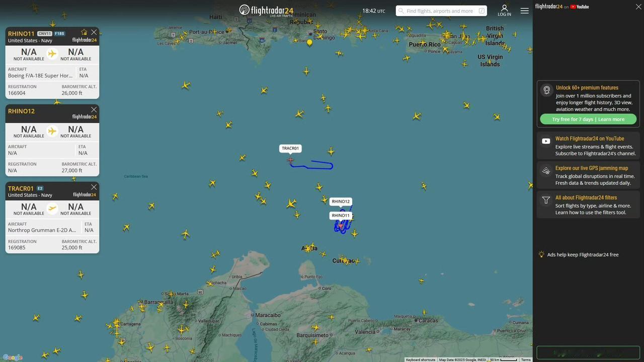Bookmark RHINO11 with the star icon
The width and height of the screenshot is (644, 362).
click(84, 32)
